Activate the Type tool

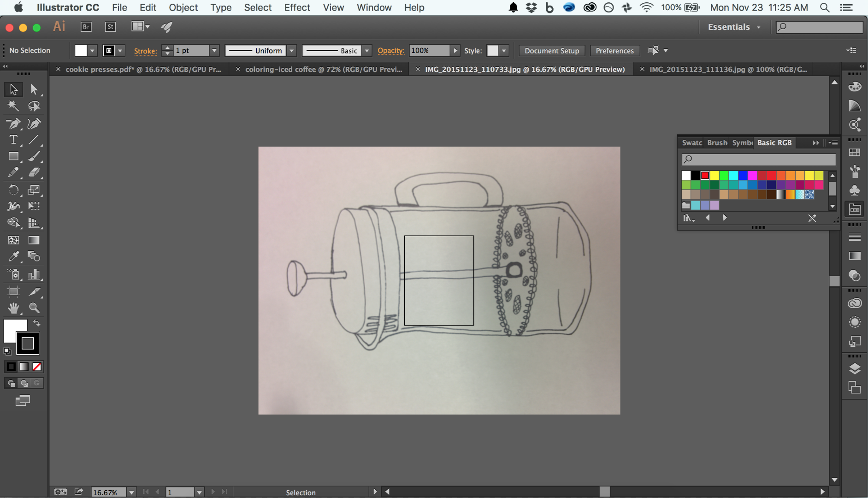(13, 140)
